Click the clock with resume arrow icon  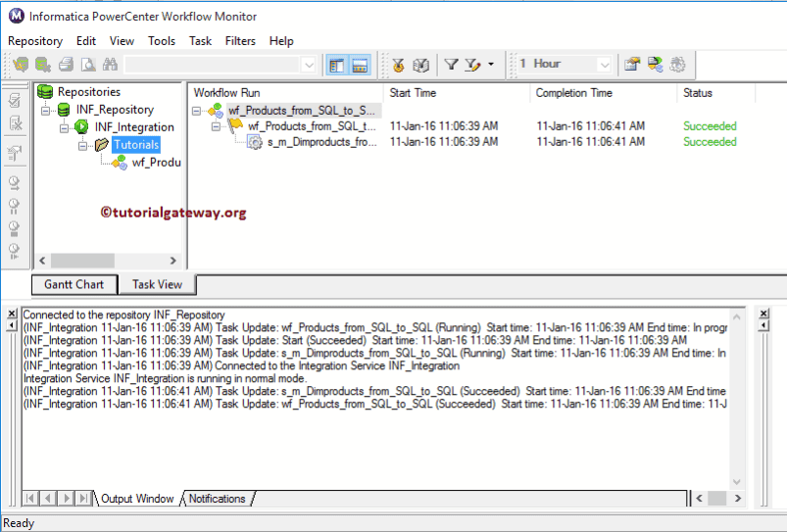point(14,252)
